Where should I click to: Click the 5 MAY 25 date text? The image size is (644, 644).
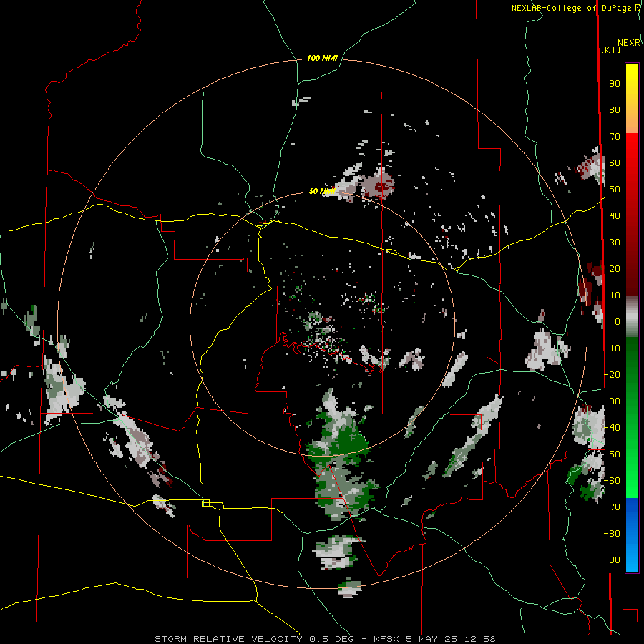(431, 639)
